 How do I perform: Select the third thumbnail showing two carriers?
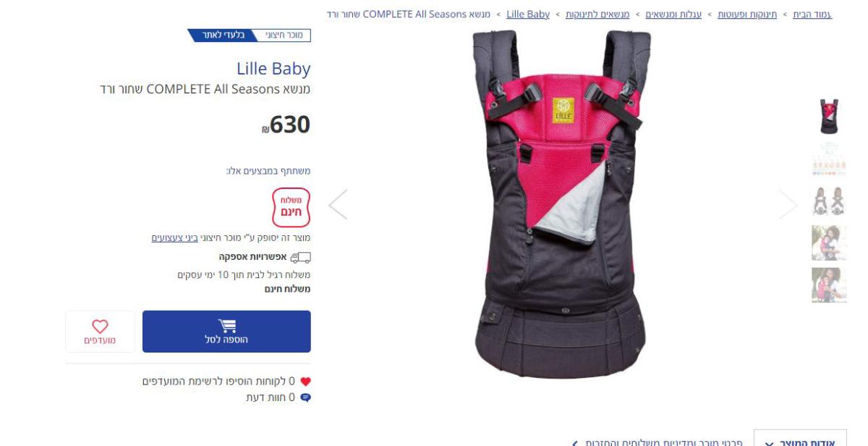click(829, 201)
